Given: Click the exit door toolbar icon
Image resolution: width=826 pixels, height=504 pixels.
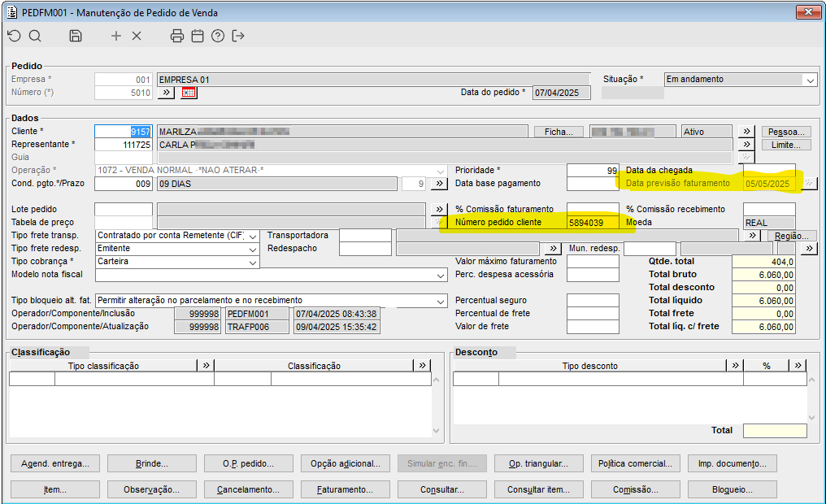Looking at the screenshot, I should pos(238,36).
